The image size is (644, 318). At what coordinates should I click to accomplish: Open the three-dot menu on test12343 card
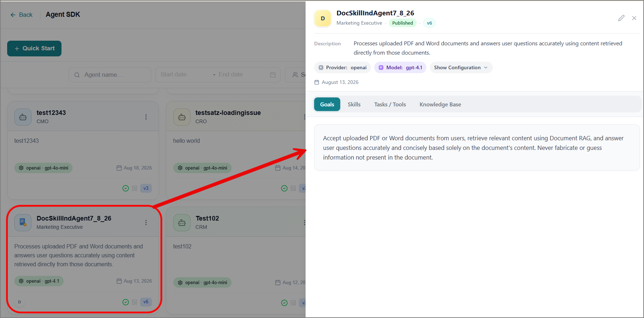[146, 117]
